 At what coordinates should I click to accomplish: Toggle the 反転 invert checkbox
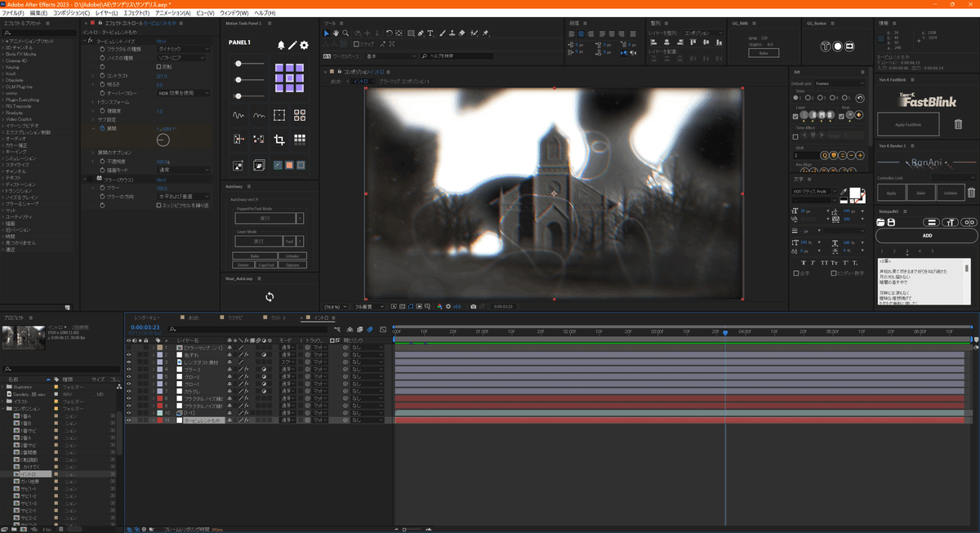pos(158,66)
